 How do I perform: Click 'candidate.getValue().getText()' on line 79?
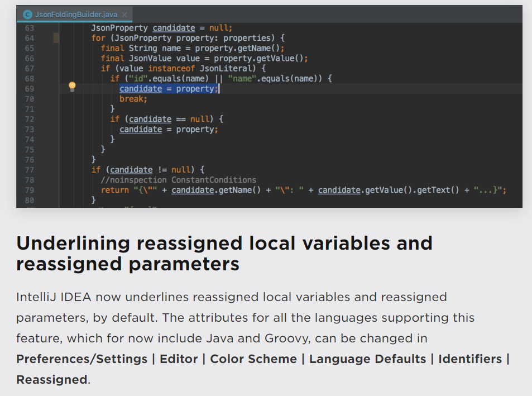(389, 190)
